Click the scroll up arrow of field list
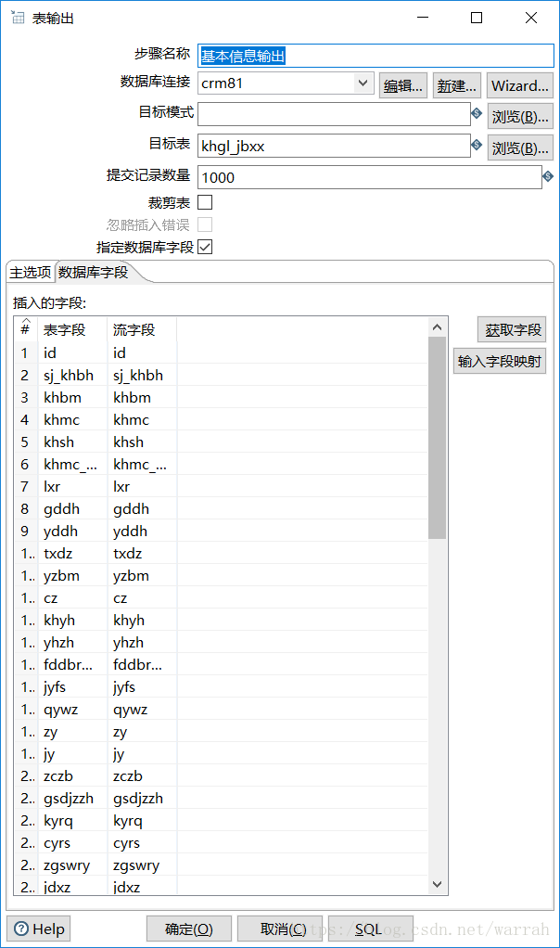This screenshot has width=560, height=948. pos(438,327)
